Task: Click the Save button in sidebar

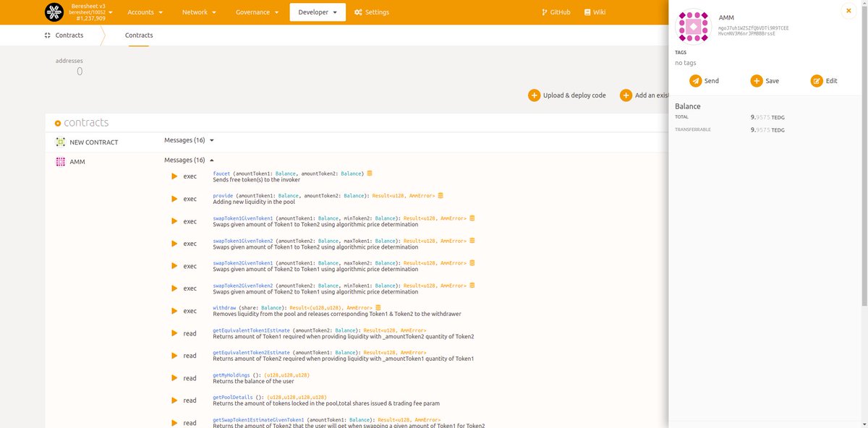Action: tap(765, 81)
